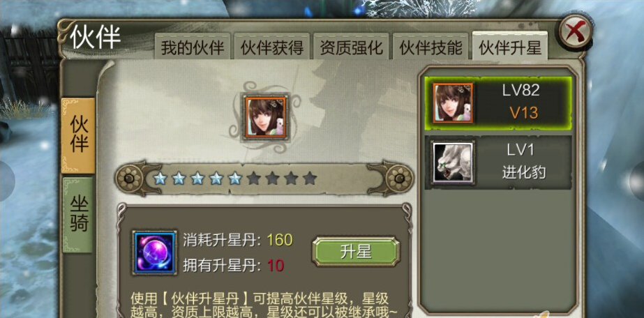Go to 伙伴技能 tab

pos(430,47)
